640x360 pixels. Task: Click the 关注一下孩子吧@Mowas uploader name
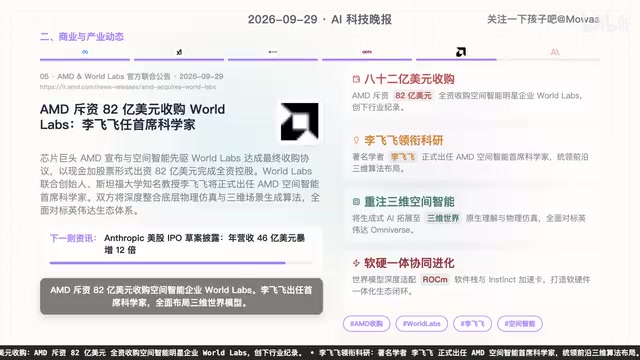pos(543,19)
